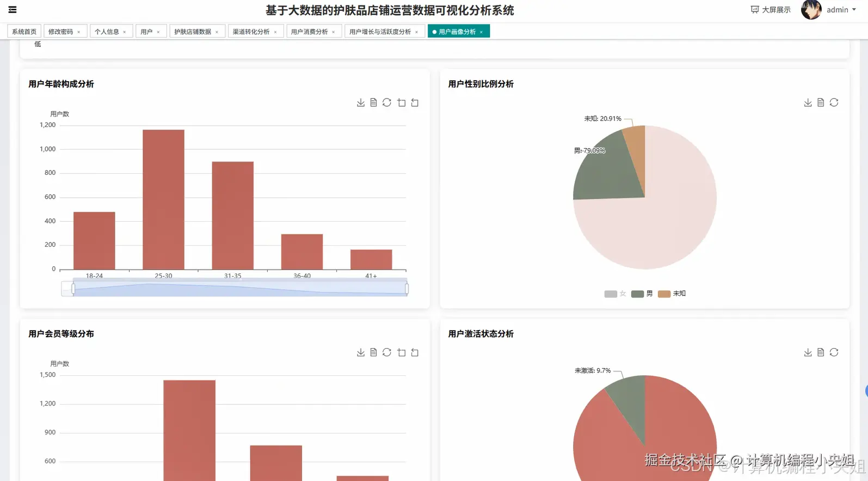Toggle the 女 legend item in gender chart

[615, 294]
